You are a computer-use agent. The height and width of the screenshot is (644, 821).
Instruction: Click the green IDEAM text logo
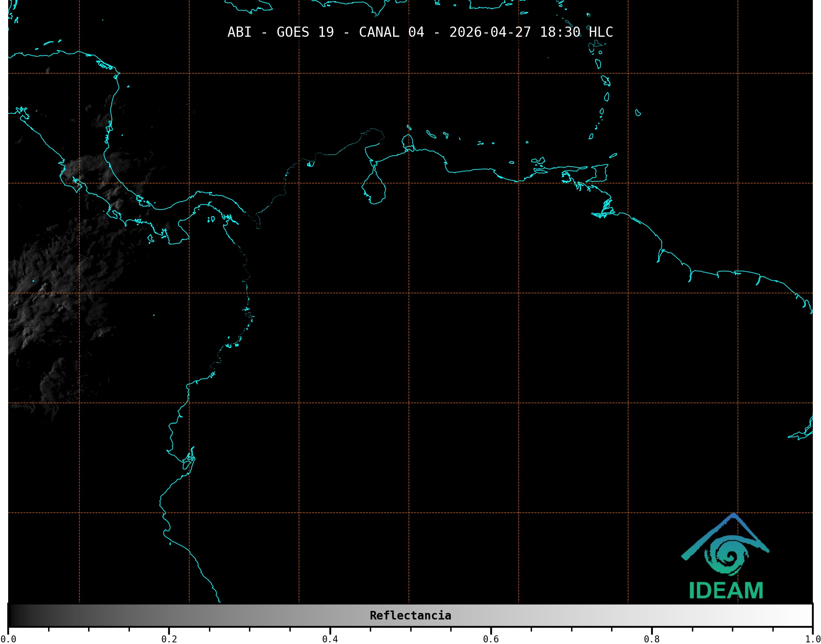(x=726, y=591)
